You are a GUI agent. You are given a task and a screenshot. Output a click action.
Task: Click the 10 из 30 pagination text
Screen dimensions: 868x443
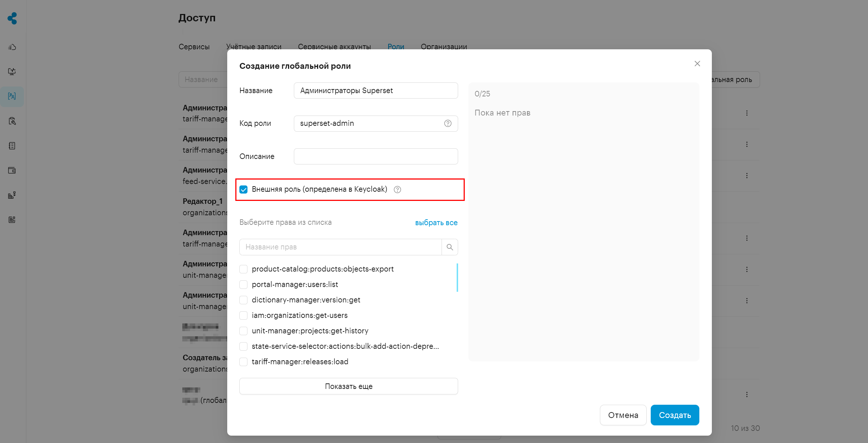click(x=745, y=428)
